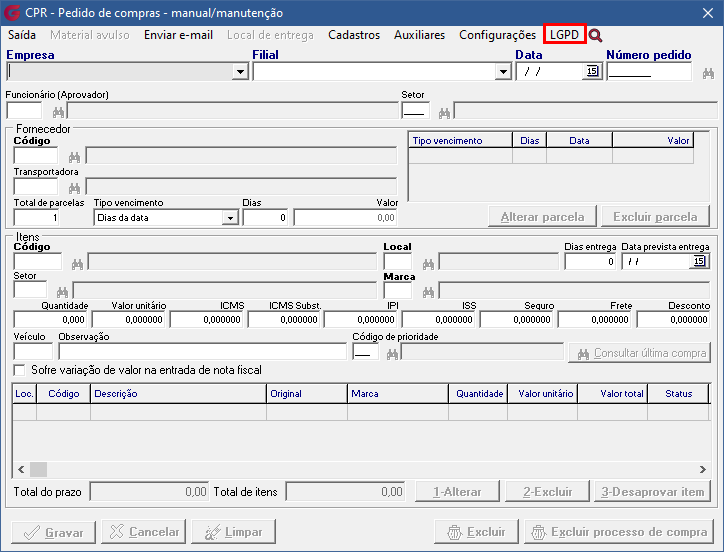The height and width of the screenshot is (552, 724).
Task: Click the IPI input field
Action: [x=361, y=319]
